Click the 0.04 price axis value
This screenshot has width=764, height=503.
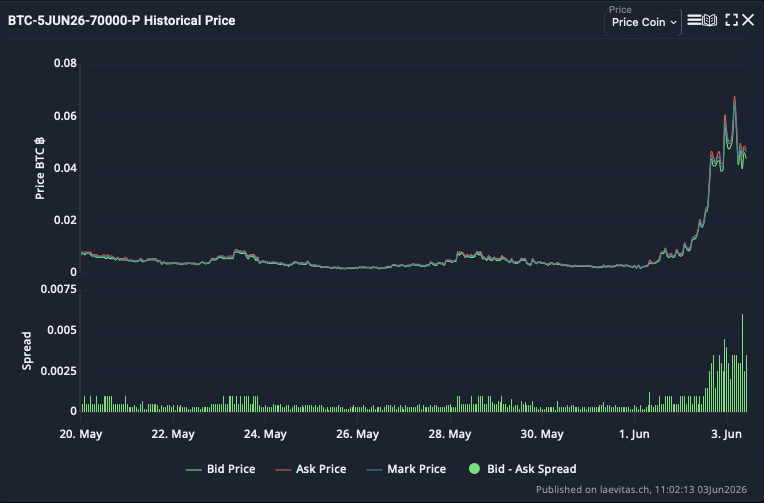click(65, 168)
